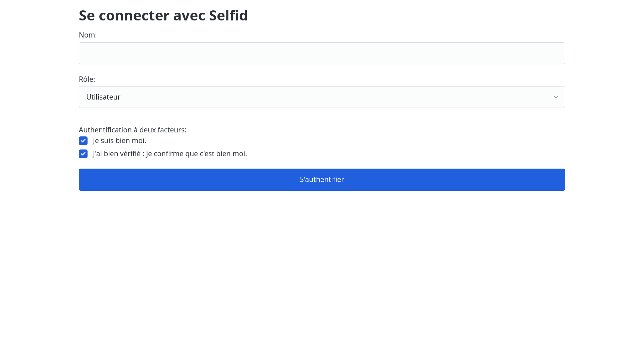
Task: Click the checkmark icon beside "J'ai bien vérifié"
Action: pos(83,154)
